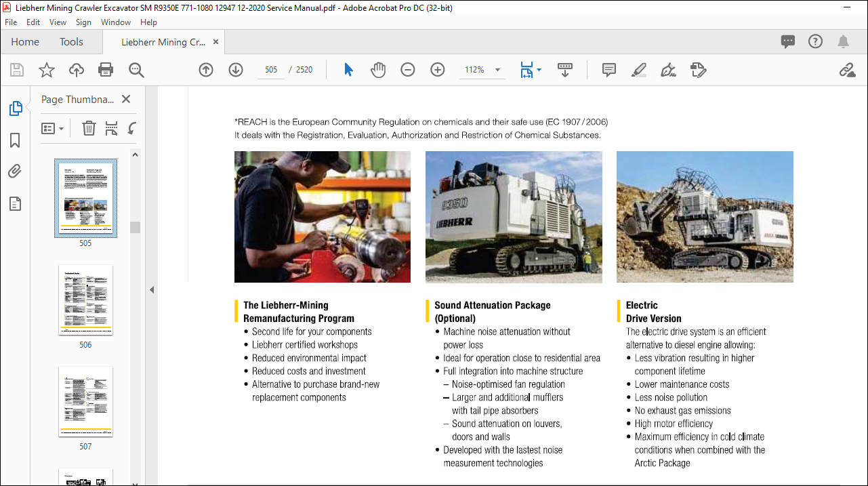Viewport: 868px width, 486px height.
Task: Click the text 'No exhaust gas emissions'
Action: 683,411
